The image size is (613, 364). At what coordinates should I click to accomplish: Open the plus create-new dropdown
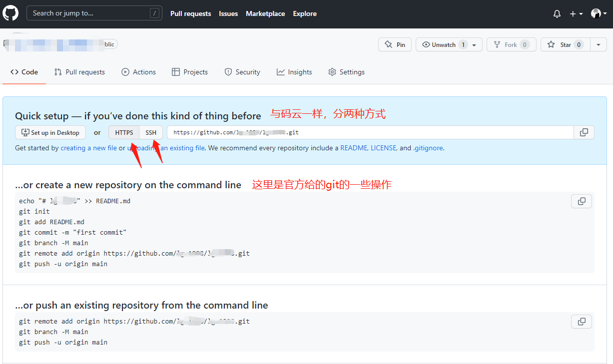(576, 14)
